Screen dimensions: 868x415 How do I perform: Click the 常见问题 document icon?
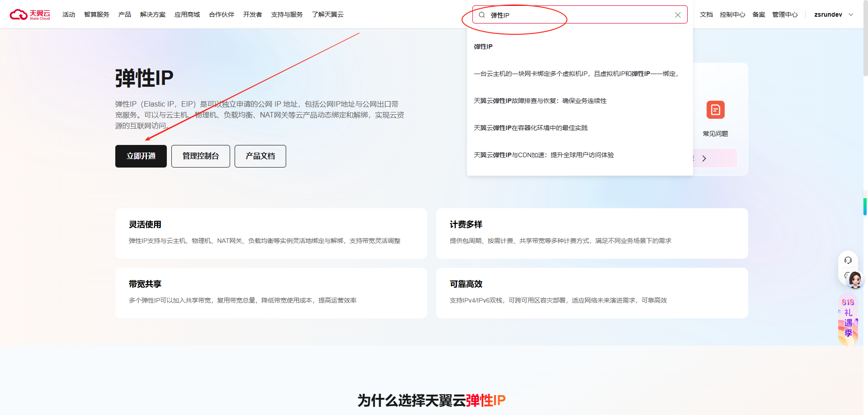click(715, 110)
